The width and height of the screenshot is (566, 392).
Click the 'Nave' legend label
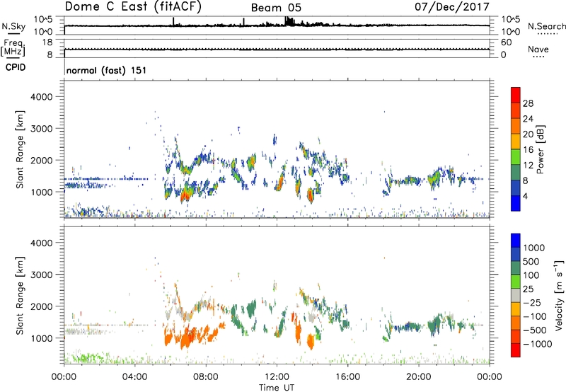pos(538,49)
